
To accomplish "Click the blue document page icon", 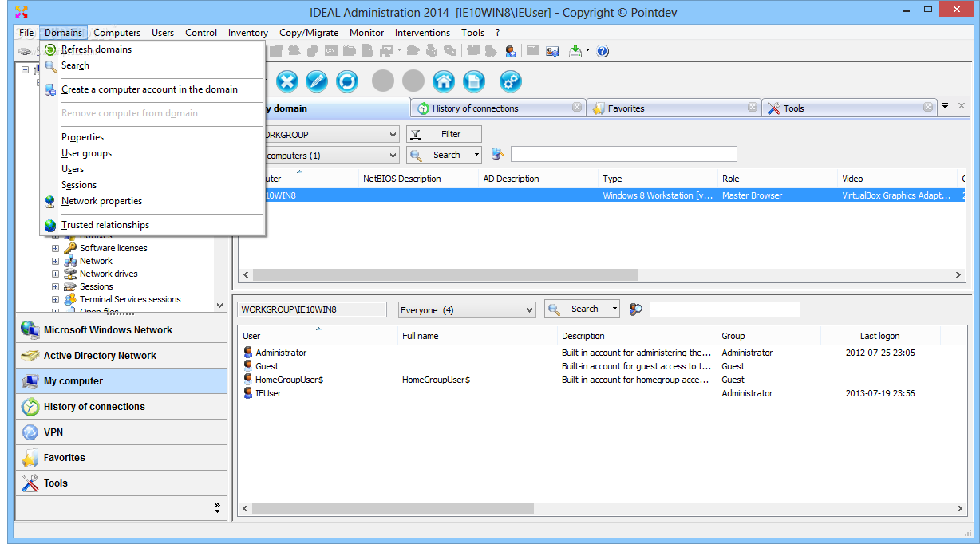I will (474, 81).
